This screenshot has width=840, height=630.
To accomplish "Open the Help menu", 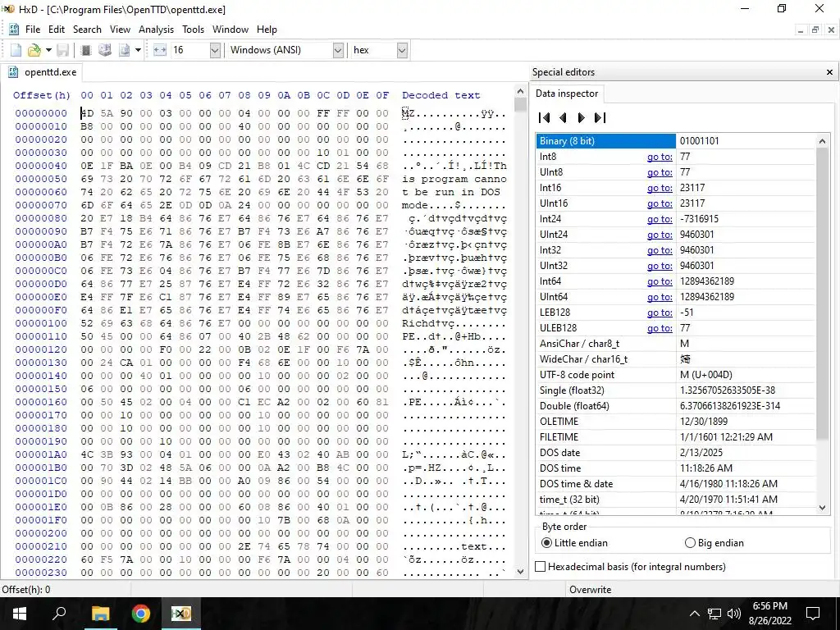I will click(x=267, y=30).
